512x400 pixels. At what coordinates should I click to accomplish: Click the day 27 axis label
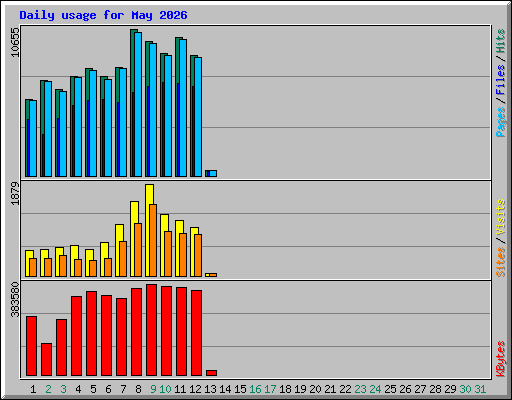pyautogui.click(x=420, y=389)
